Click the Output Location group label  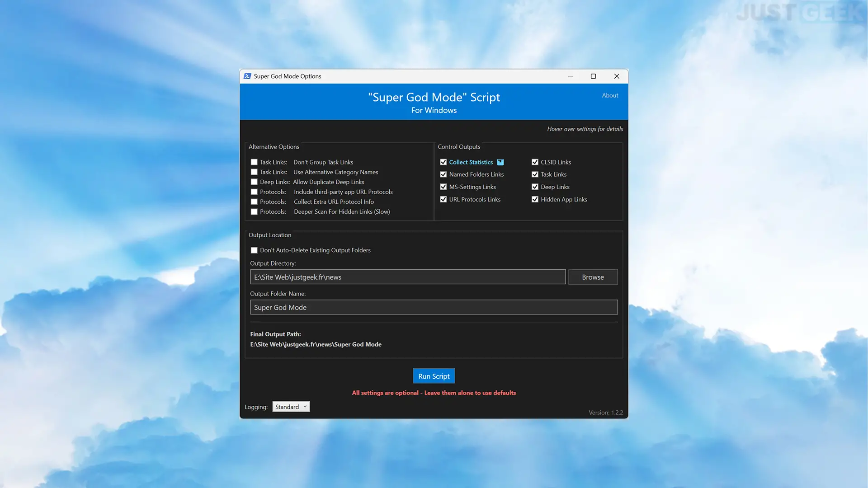[270, 235]
